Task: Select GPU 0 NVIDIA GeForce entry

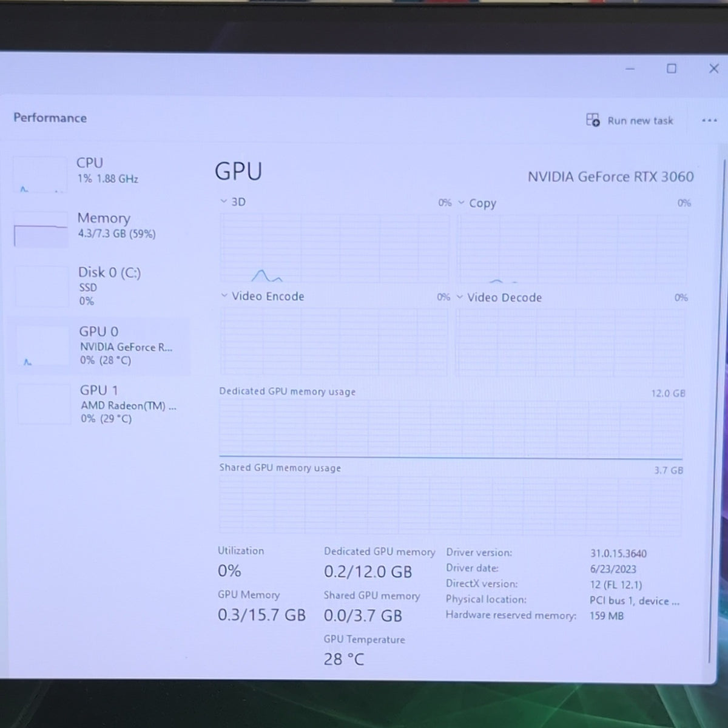Action: 100,346
